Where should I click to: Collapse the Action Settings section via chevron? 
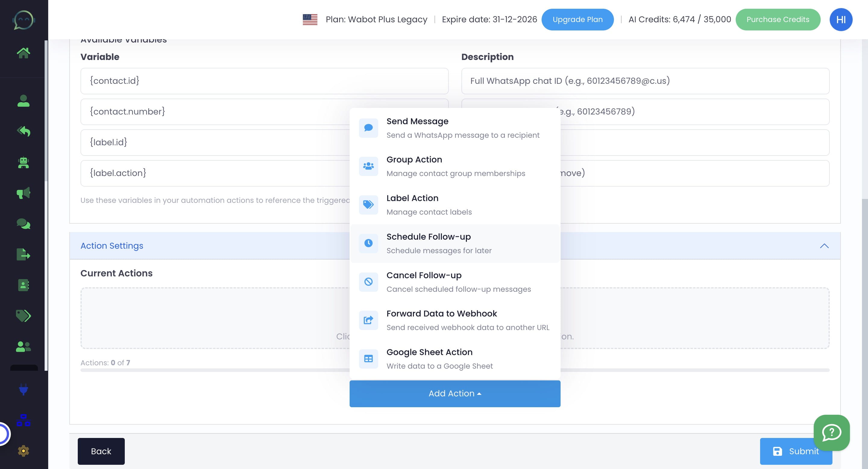pyautogui.click(x=824, y=246)
